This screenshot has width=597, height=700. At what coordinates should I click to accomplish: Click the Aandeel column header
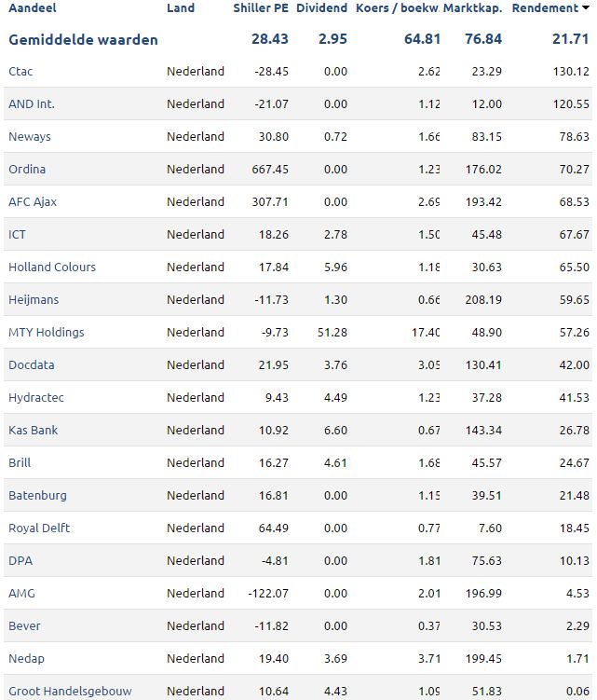click(32, 8)
